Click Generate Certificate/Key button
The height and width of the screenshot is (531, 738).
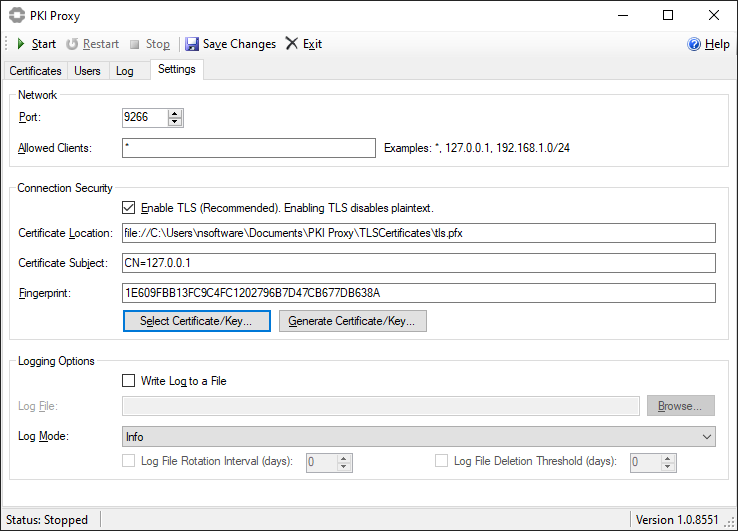point(353,321)
